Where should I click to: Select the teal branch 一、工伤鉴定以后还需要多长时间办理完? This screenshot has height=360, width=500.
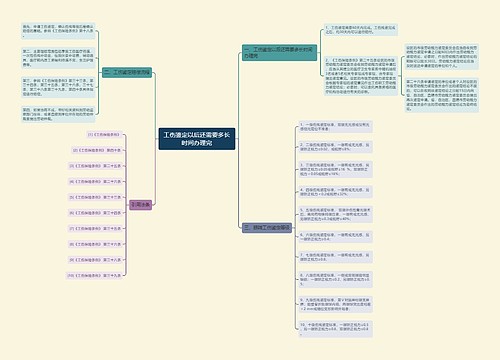click(x=279, y=53)
